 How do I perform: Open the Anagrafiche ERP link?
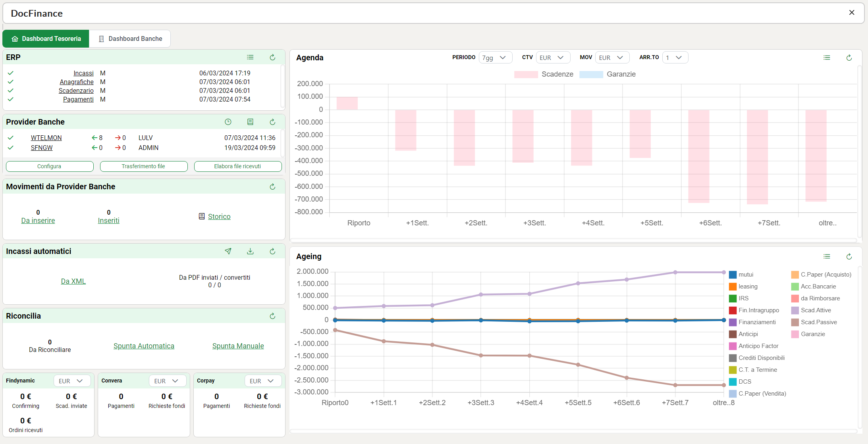pos(77,82)
